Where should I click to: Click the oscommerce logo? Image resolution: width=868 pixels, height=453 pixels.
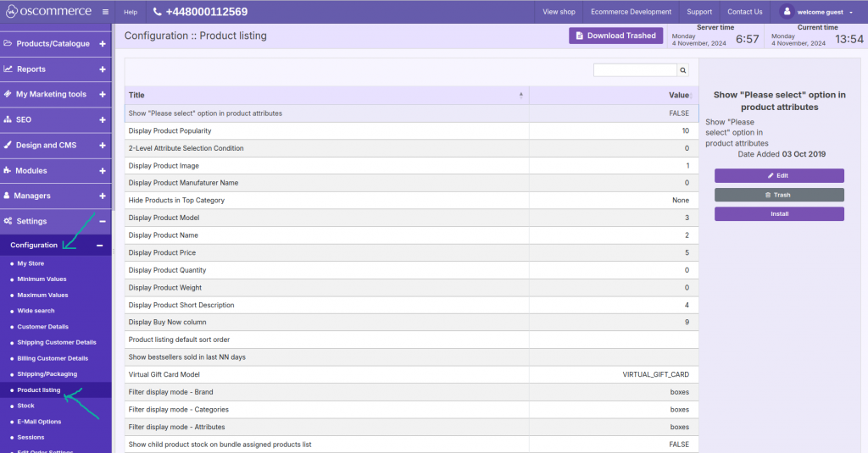(48, 11)
